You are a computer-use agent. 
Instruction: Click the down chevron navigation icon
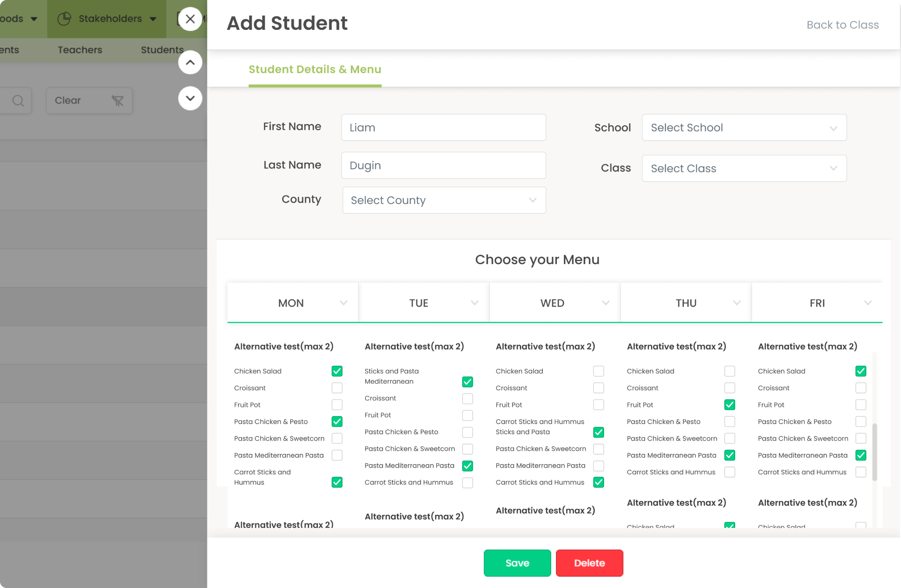pos(190,98)
